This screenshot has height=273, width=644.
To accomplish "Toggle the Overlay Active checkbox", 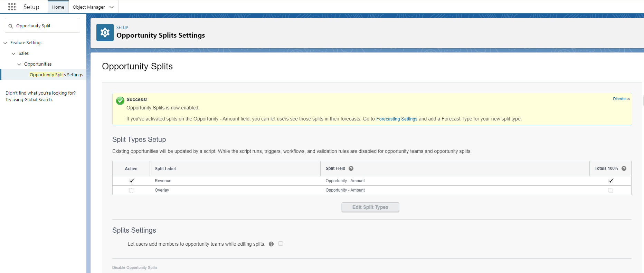I will 131,191.
